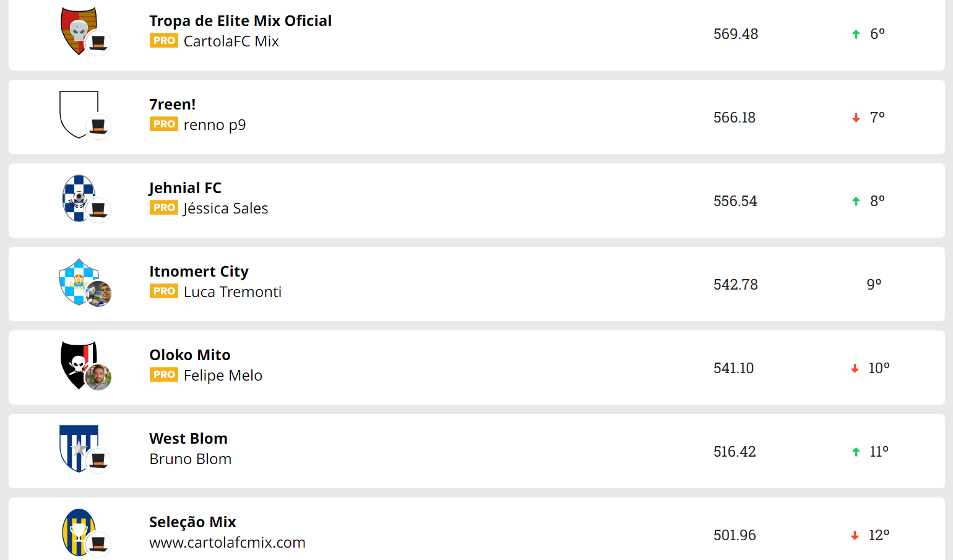
Task: Open the Oloko Mito team link
Action: pyautogui.click(x=190, y=355)
